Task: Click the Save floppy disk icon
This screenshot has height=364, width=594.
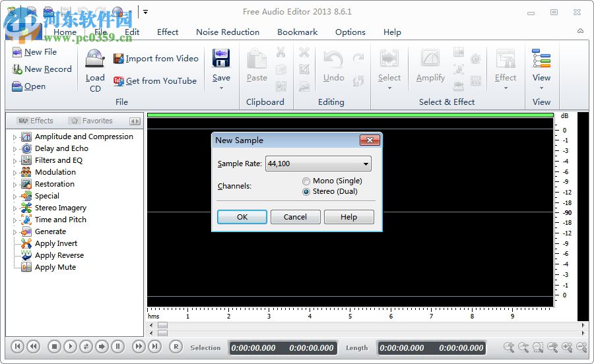Action: (x=221, y=58)
